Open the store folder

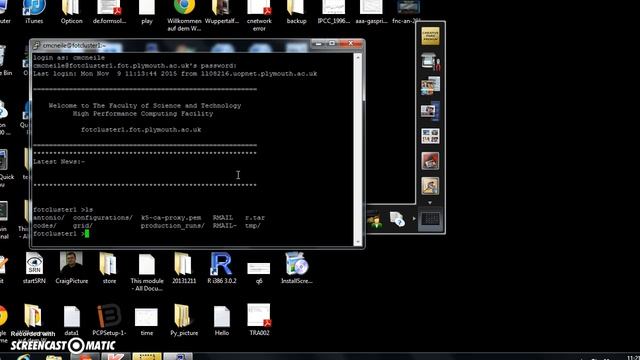109,268
